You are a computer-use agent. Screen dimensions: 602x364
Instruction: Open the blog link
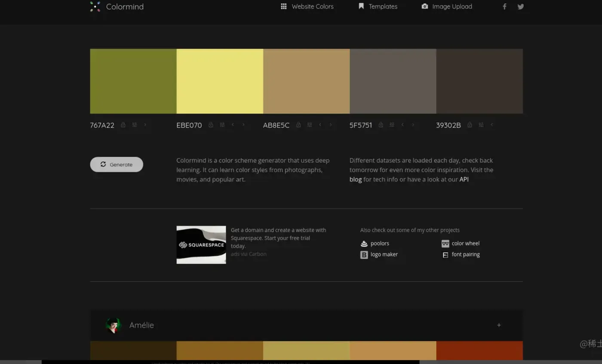(x=356, y=180)
